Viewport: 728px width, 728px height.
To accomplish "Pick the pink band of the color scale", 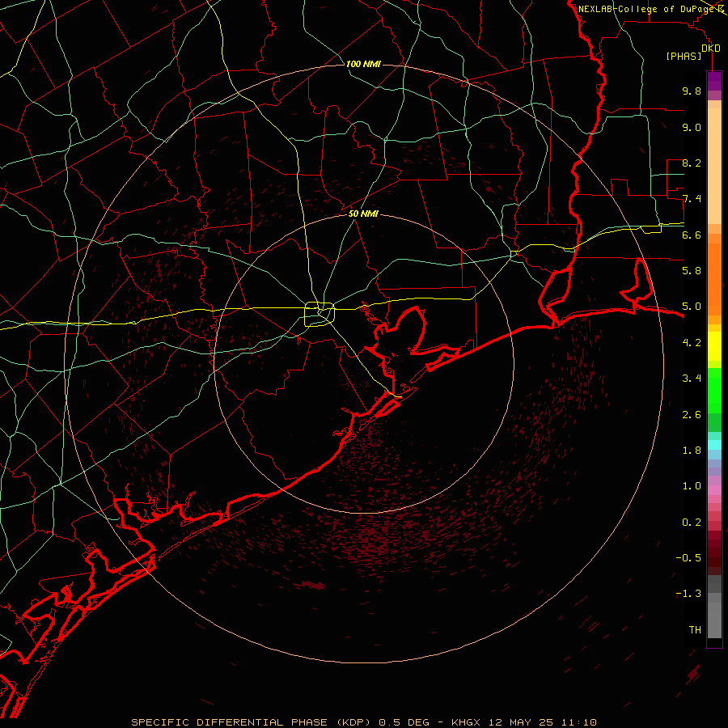I will (714, 490).
